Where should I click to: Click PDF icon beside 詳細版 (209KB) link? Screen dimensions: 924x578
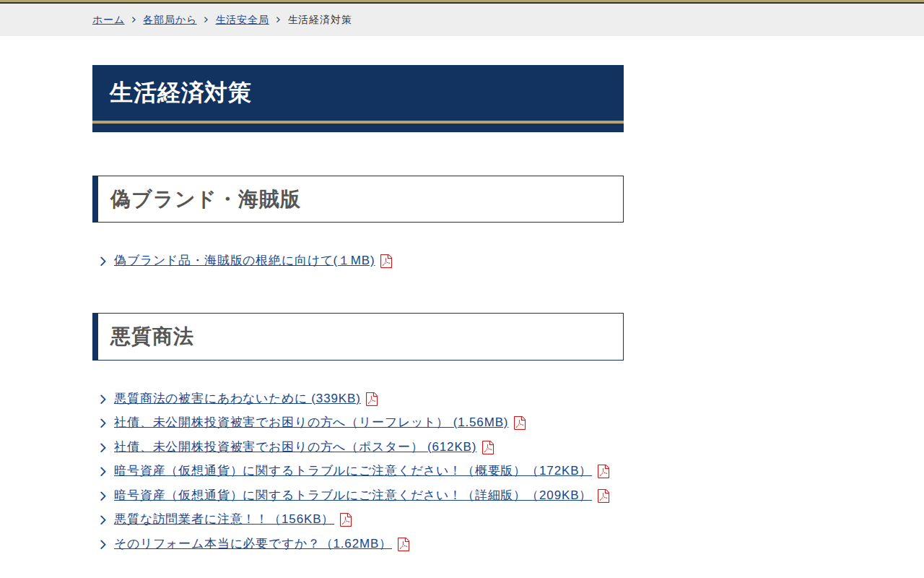[x=603, y=496]
